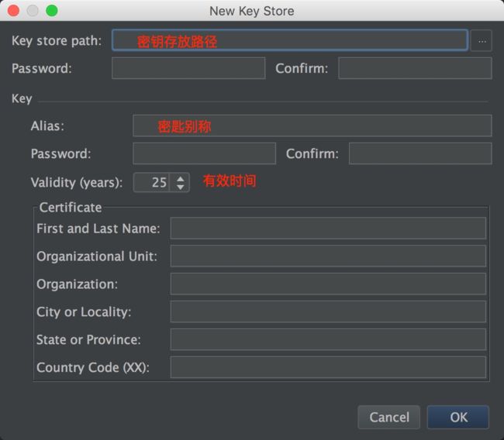Click the Organizational Unit field
This screenshot has height=440, width=504.
(328, 256)
